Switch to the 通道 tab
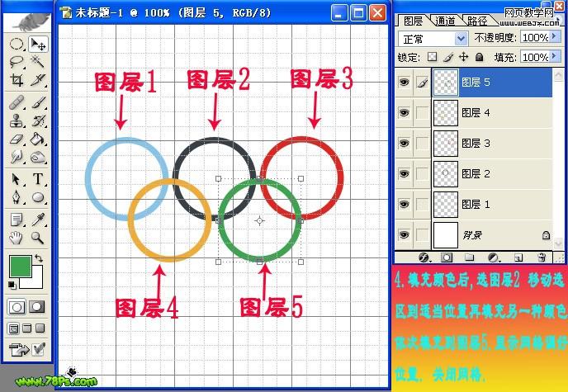568x392 pixels. 445,21
